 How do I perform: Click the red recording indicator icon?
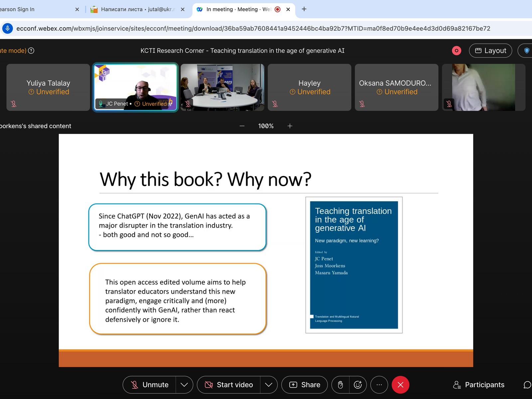pos(457,51)
